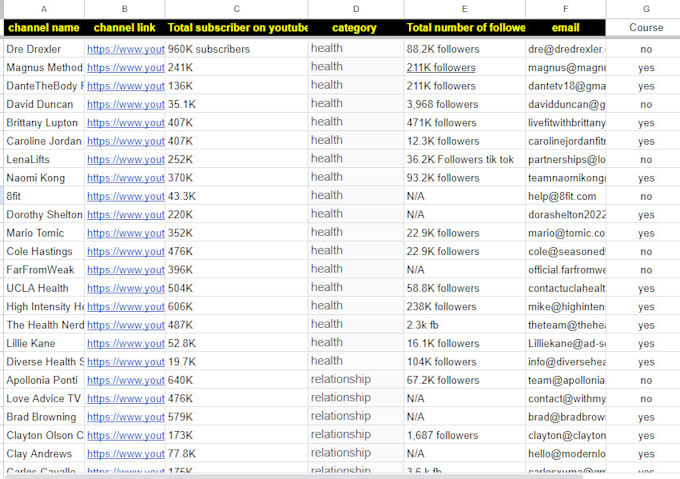Select Course 'no' cell for Dre Drexler

[x=646, y=49]
